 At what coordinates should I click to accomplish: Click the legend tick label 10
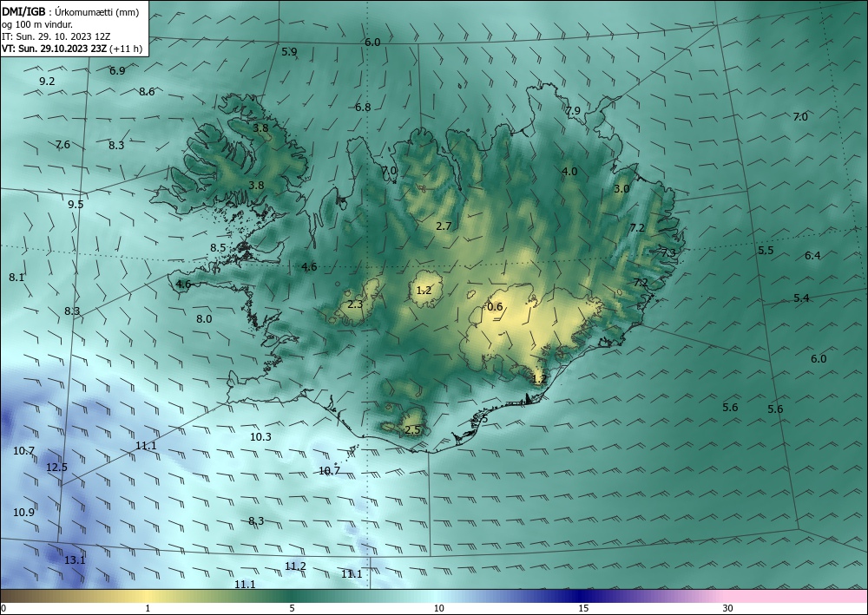438,608
